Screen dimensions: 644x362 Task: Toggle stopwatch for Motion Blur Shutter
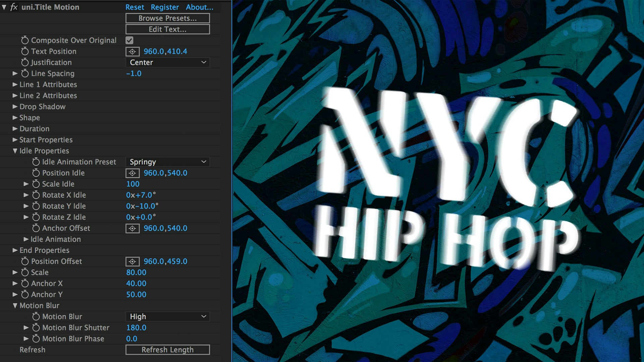pyautogui.click(x=36, y=328)
